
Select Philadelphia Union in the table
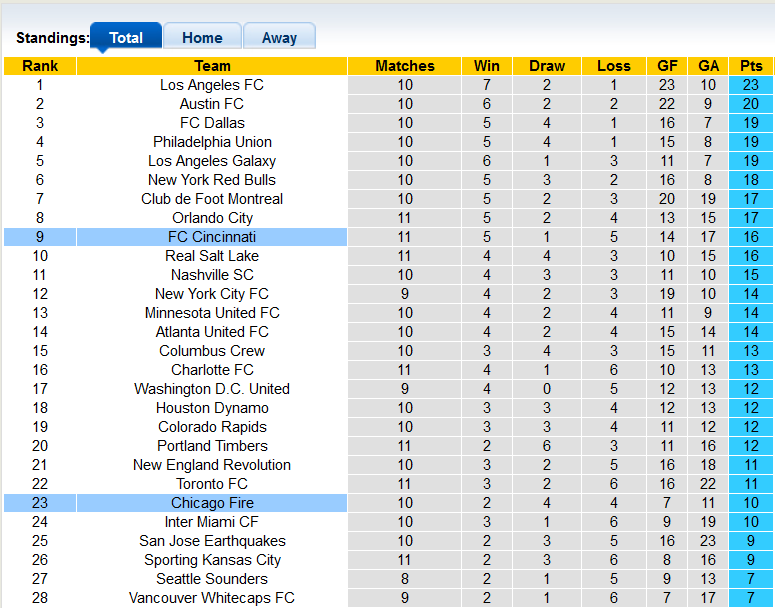(212, 142)
